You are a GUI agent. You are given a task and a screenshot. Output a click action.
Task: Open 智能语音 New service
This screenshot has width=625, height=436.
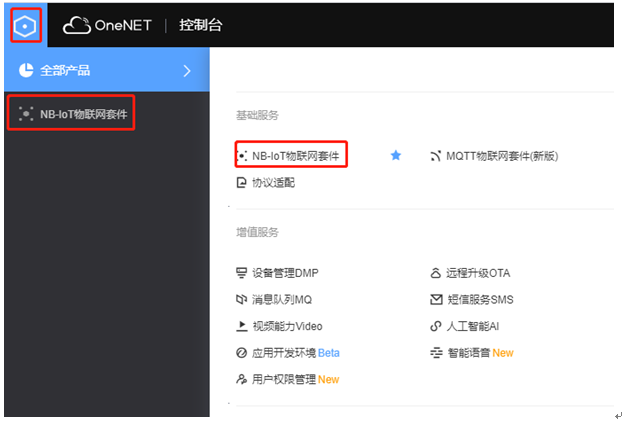[x=480, y=353]
